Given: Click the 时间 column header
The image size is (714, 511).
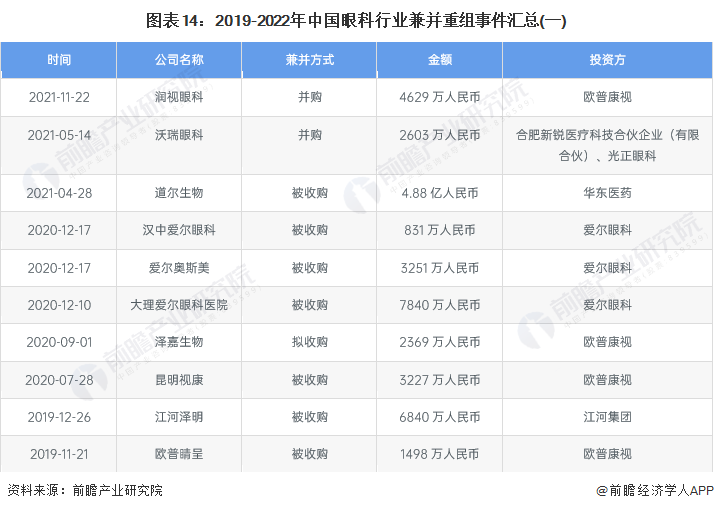Looking at the screenshot, I should click(59, 60).
